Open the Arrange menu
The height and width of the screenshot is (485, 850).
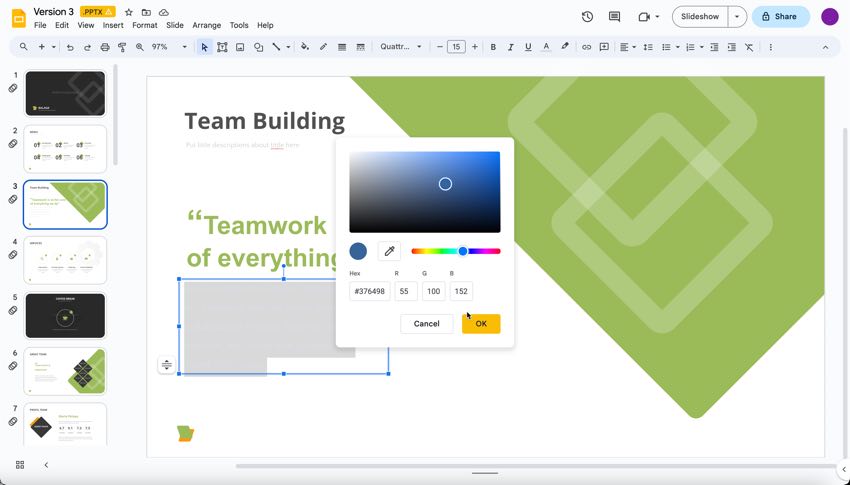coord(207,25)
